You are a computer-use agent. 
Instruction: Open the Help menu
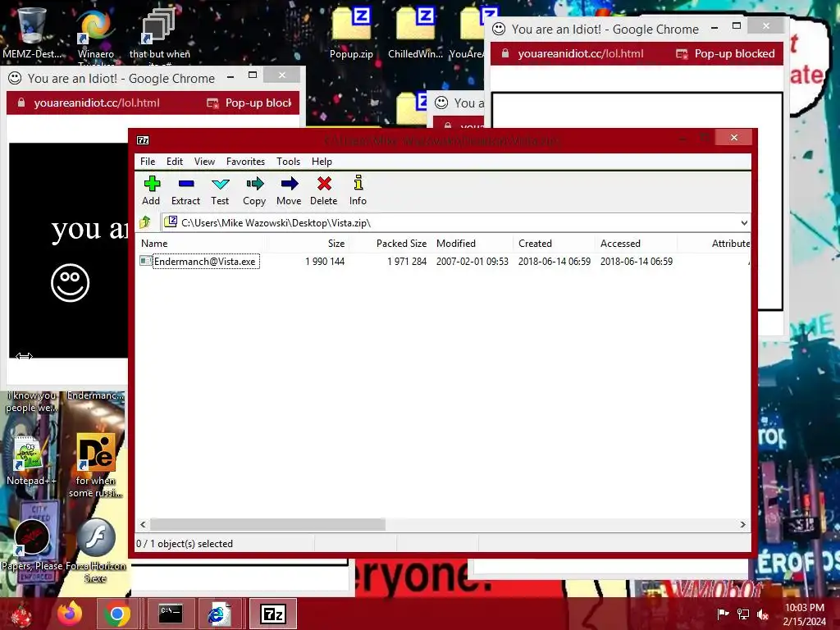tap(322, 162)
